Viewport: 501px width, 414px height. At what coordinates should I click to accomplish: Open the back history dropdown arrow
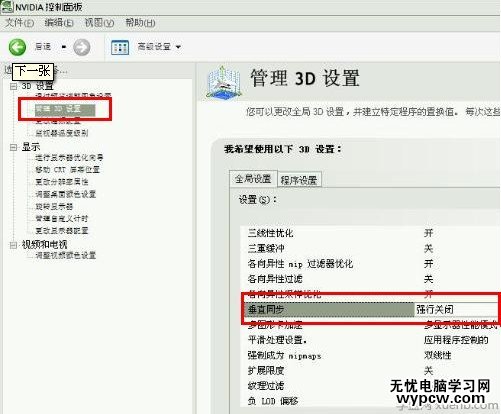[x=64, y=47]
